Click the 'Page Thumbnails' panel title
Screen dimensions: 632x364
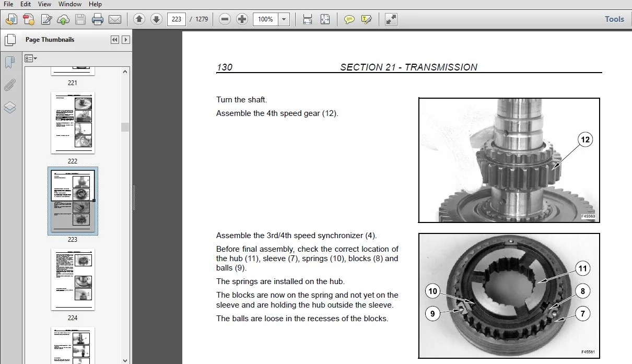[x=50, y=40]
